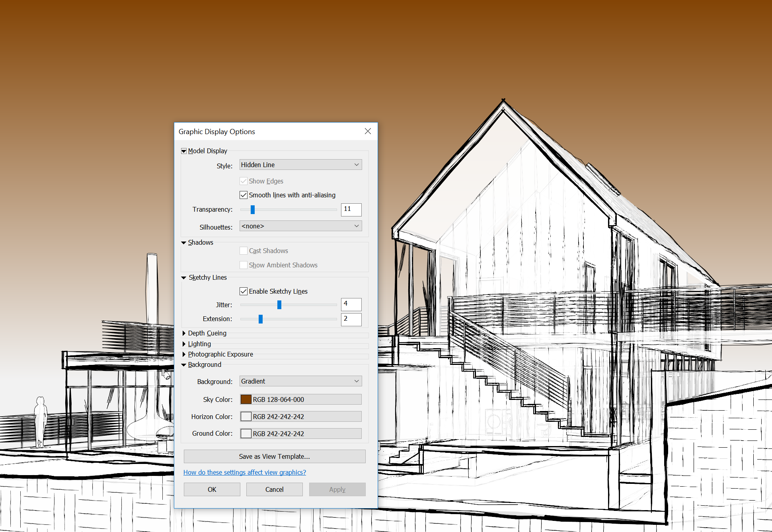This screenshot has height=532, width=772.
Task: Click the Horizon Color swatch RGB 242-242-242
Action: pyautogui.click(x=246, y=417)
